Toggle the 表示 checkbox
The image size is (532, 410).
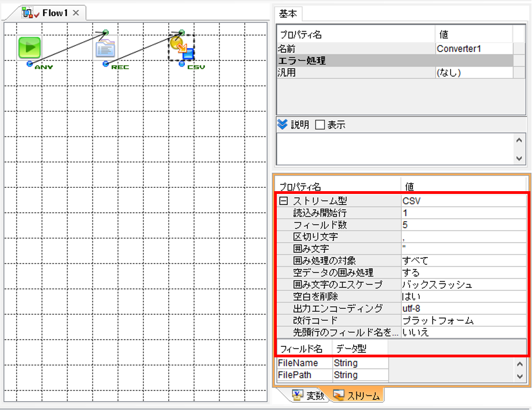click(319, 125)
